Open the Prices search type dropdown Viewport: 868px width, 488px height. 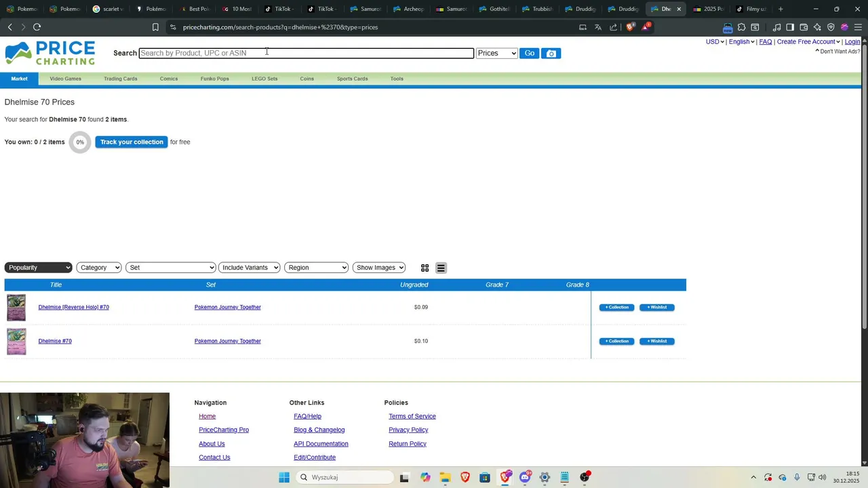(x=497, y=53)
